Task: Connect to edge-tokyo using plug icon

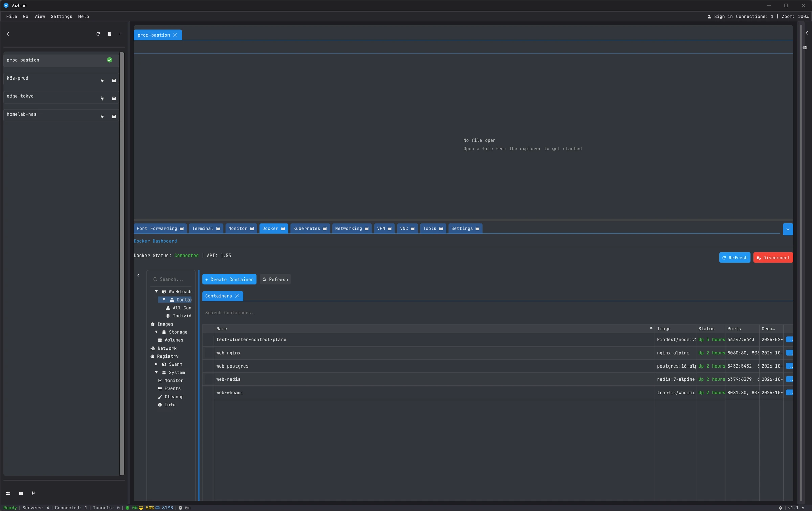Action: 102,98
